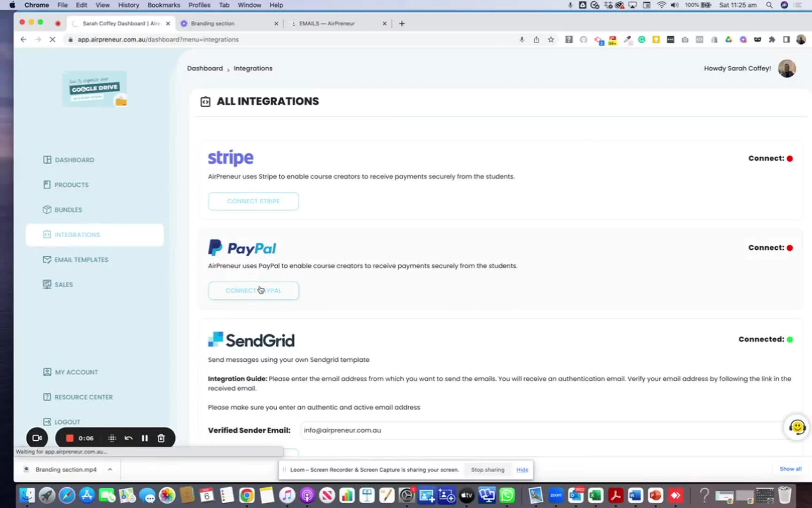Open Zoom from the Dock

(556, 495)
